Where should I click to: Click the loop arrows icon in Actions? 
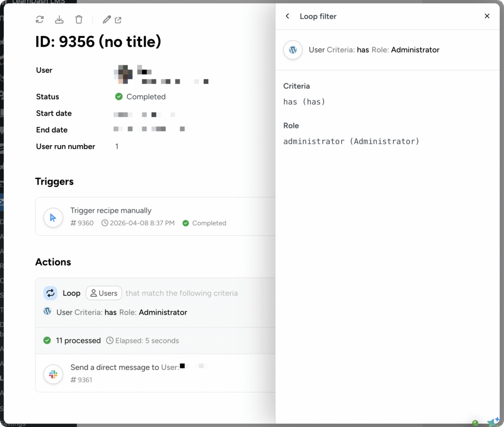point(50,293)
